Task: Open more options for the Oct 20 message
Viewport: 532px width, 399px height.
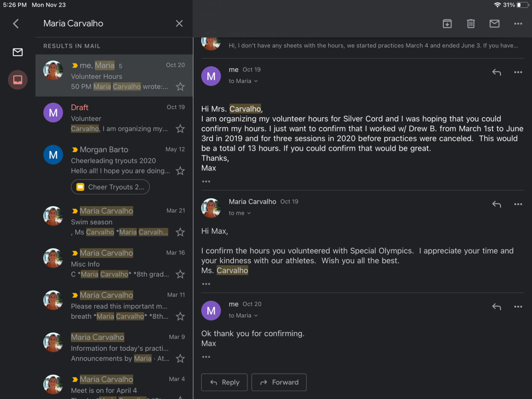Action: pyautogui.click(x=518, y=307)
